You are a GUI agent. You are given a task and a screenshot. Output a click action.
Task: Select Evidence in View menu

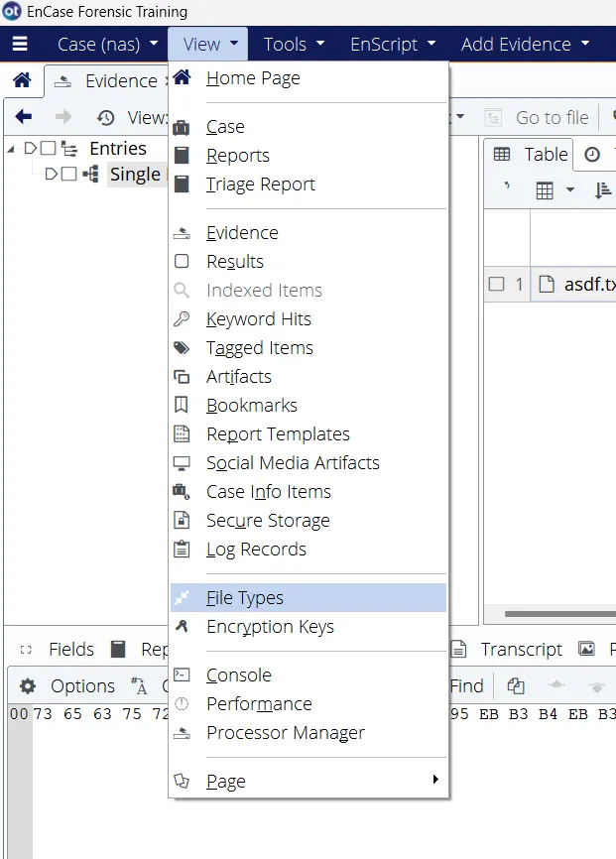pos(308,233)
